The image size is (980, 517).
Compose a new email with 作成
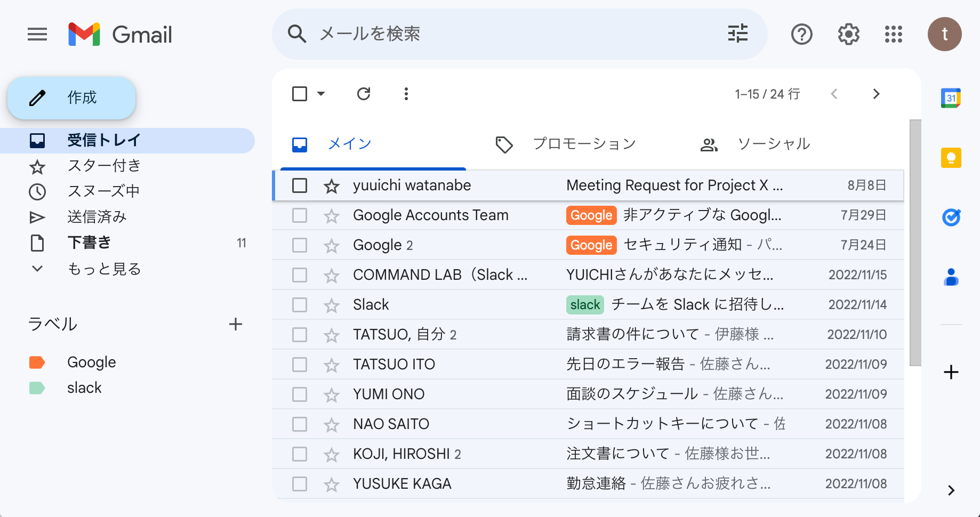coord(71,98)
